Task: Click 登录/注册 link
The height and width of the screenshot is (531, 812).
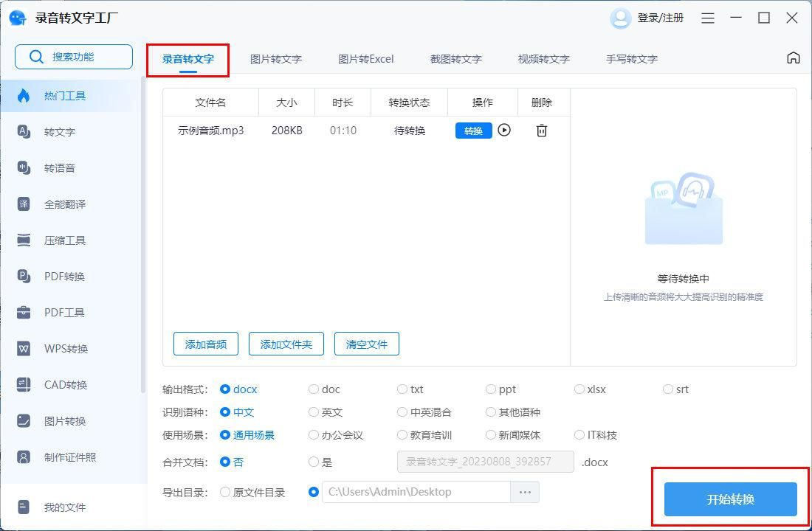Action: [x=660, y=18]
